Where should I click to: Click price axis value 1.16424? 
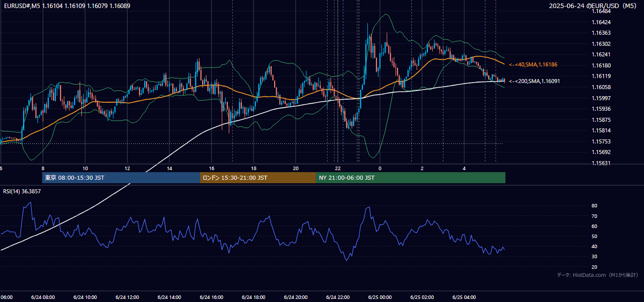[601, 22]
